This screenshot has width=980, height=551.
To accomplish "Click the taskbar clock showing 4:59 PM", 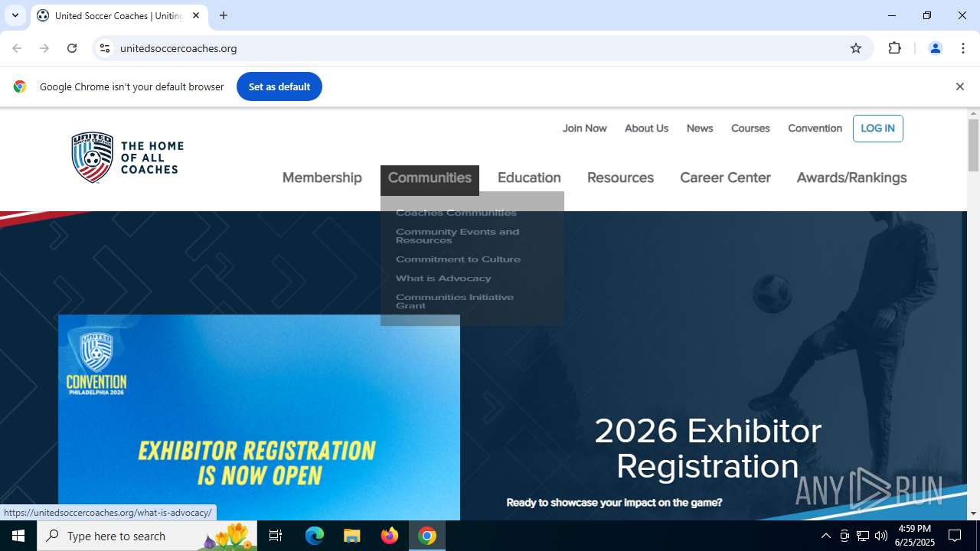I will [x=915, y=536].
